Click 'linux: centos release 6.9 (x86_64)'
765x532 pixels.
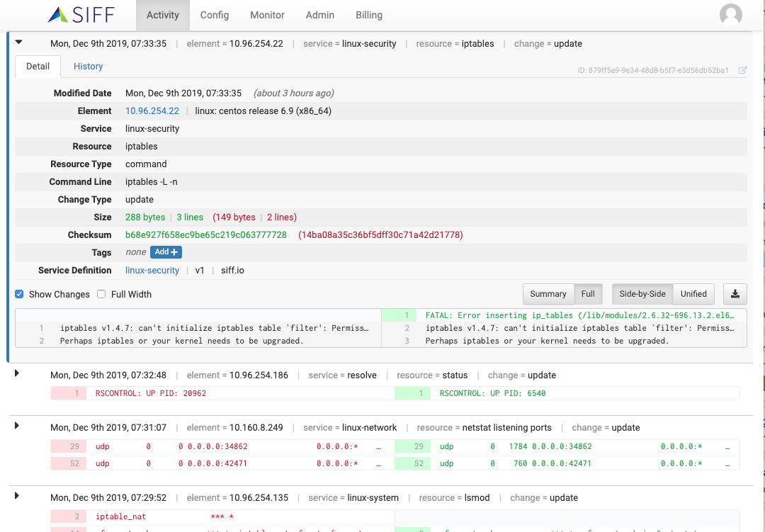263,111
